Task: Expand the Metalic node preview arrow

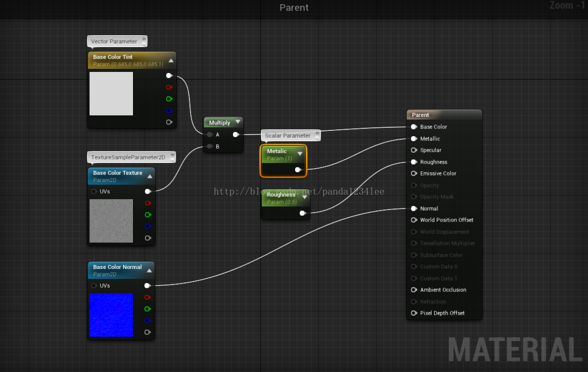Action: coord(300,153)
